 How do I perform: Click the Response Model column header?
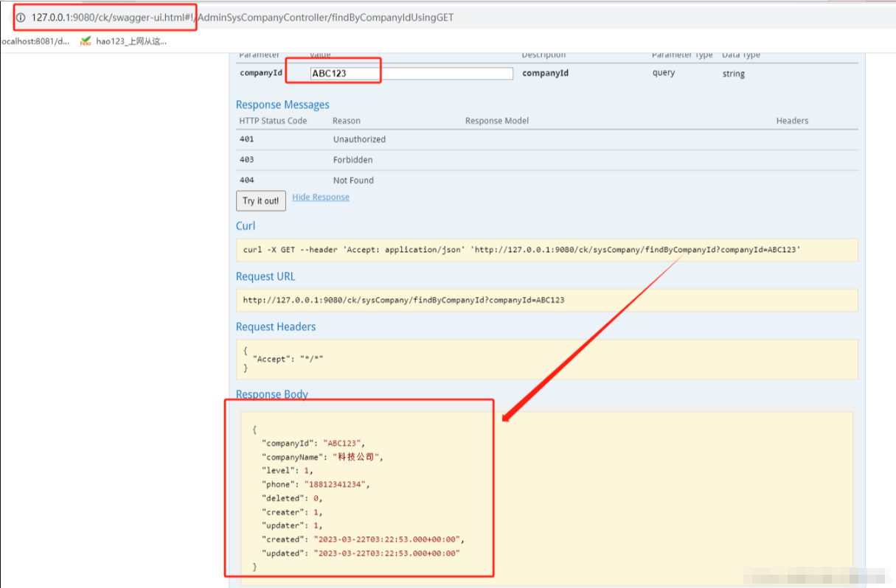(x=497, y=121)
